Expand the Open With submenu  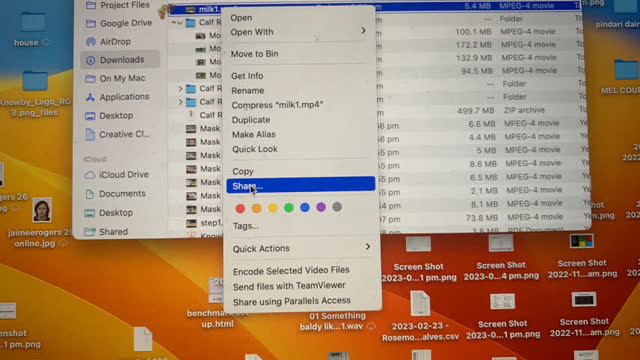(298, 32)
